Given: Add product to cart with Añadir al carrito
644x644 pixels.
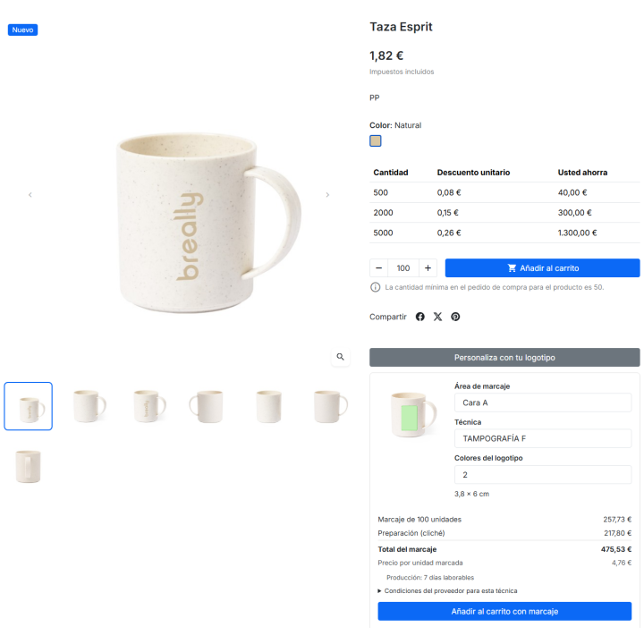Looking at the screenshot, I should [543, 268].
